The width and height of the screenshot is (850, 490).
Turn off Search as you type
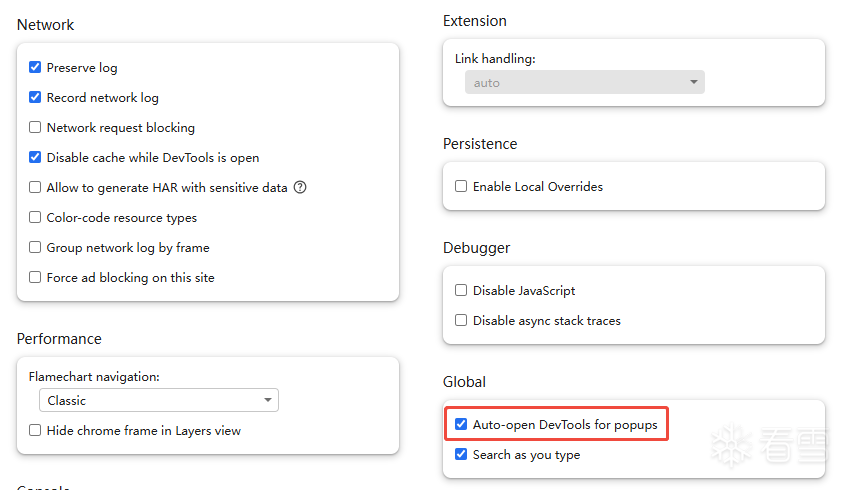point(461,455)
